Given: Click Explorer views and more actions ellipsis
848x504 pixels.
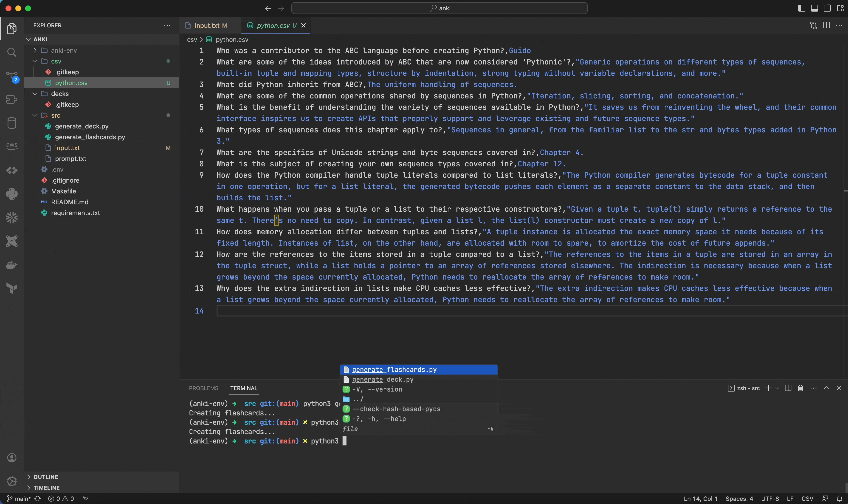Looking at the screenshot, I should click(167, 26).
